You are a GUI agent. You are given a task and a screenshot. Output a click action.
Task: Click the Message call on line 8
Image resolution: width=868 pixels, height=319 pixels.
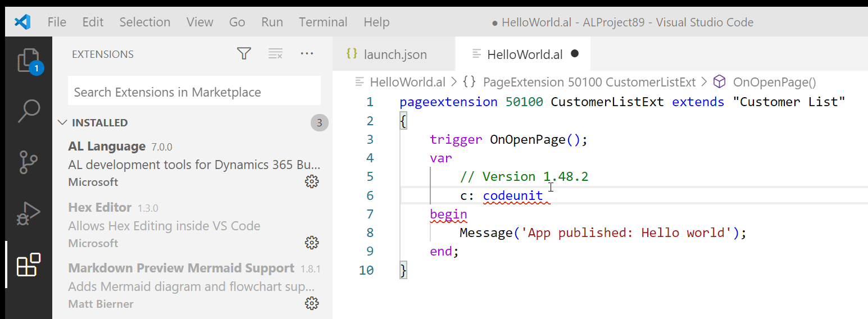point(486,233)
